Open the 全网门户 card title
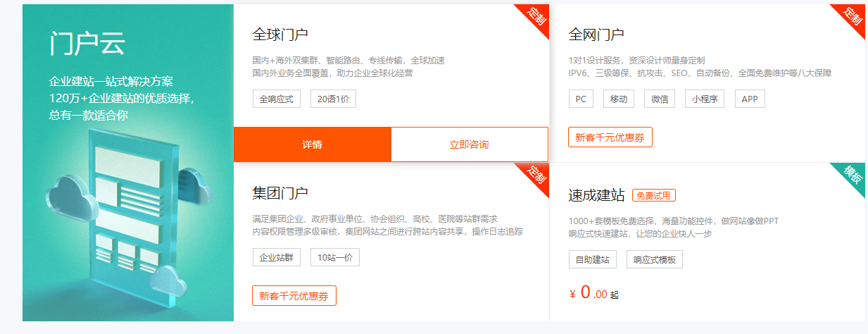868x334 pixels. [596, 35]
